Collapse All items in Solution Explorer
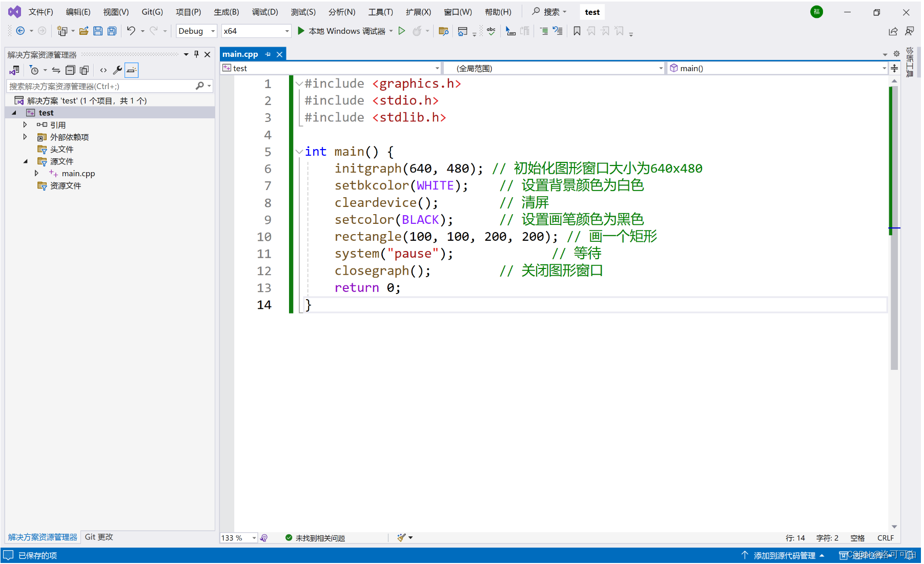This screenshot has width=924, height=564. (x=71, y=70)
